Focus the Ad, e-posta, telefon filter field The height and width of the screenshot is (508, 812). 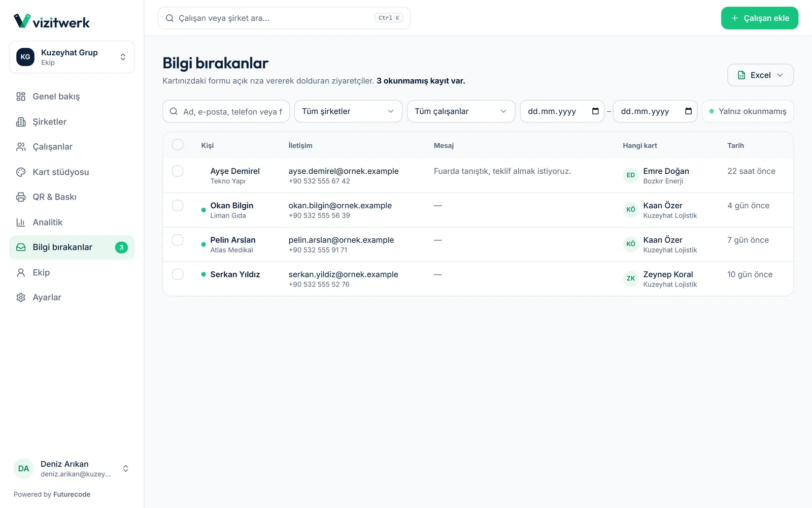pyautogui.click(x=226, y=111)
